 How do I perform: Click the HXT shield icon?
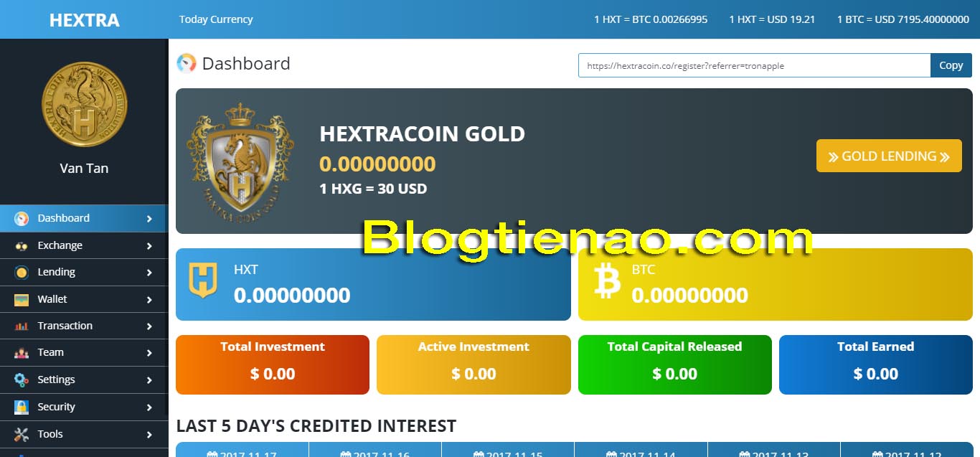point(202,281)
